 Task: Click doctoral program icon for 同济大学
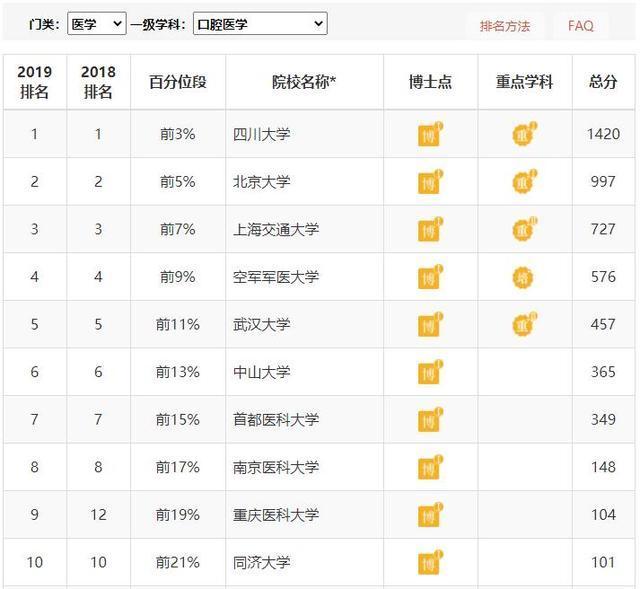(429, 563)
